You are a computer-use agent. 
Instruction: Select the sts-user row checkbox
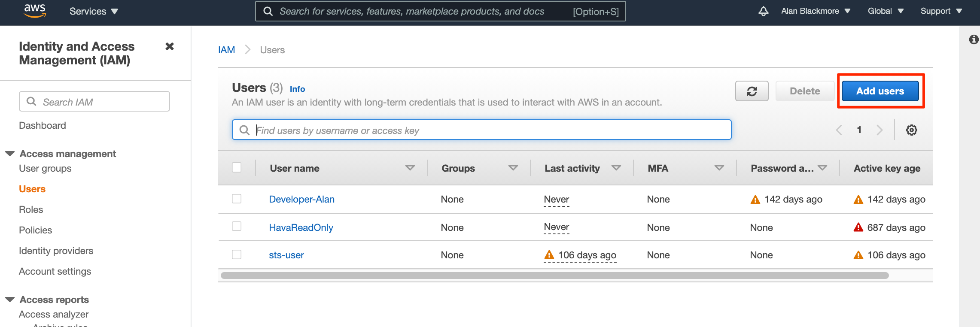pyautogui.click(x=237, y=254)
